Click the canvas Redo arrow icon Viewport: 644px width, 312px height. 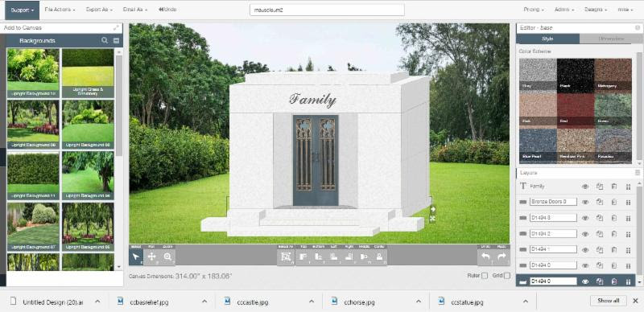click(x=502, y=257)
